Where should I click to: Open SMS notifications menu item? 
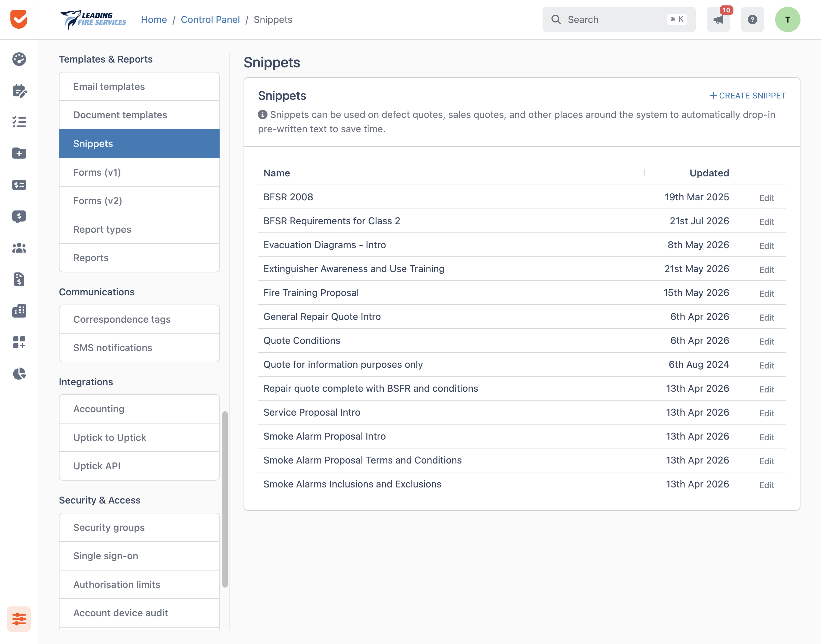pyautogui.click(x=139, y=348)
